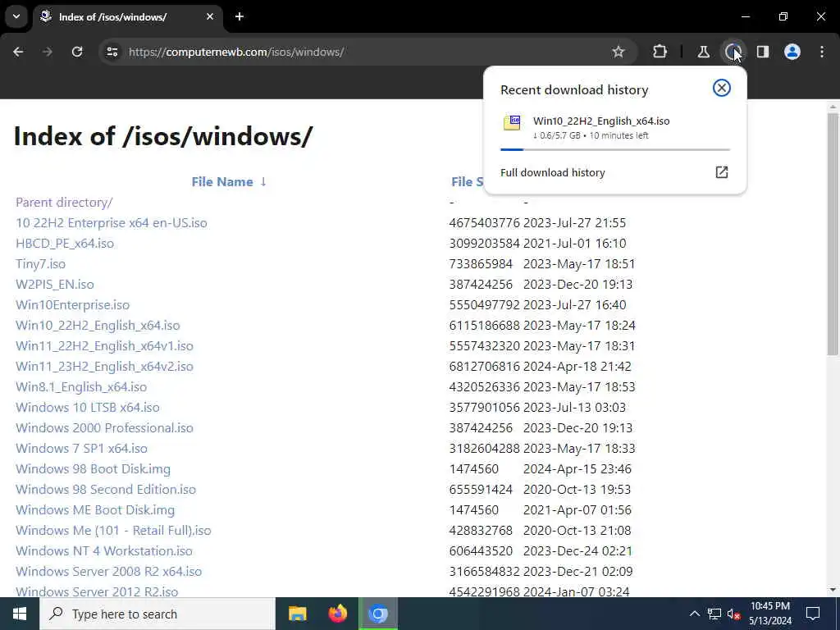Launch Firefox from the taskbar
This screenshot has height=630, width=840.
tap(337, 614)
